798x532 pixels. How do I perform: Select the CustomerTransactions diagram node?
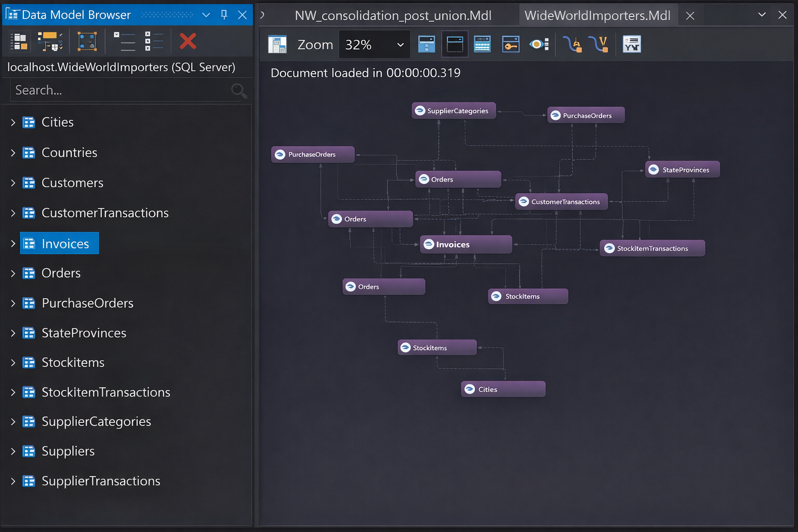point(562,202)
